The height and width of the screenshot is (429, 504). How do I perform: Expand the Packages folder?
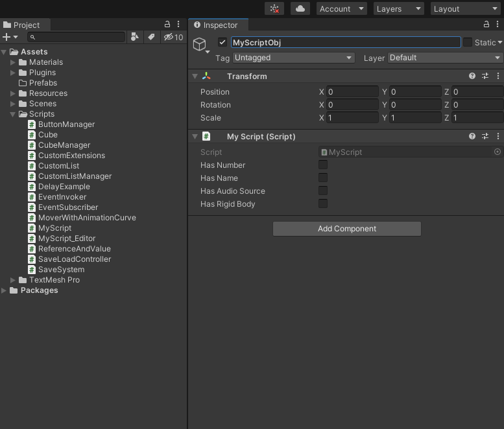[x=4, y=290]
